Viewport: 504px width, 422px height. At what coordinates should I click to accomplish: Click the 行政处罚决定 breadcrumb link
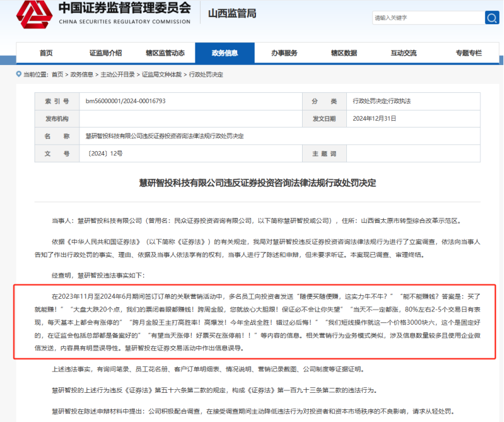pos(206,75)
